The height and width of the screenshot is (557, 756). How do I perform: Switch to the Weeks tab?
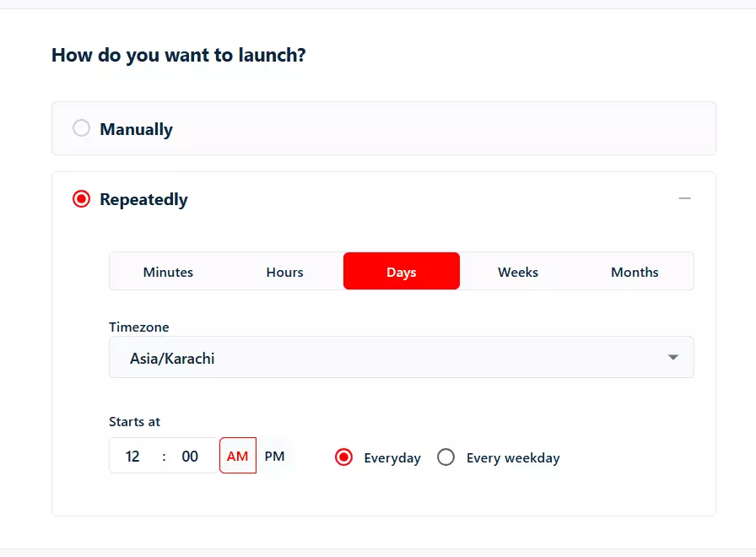click(x=517, y=272)
